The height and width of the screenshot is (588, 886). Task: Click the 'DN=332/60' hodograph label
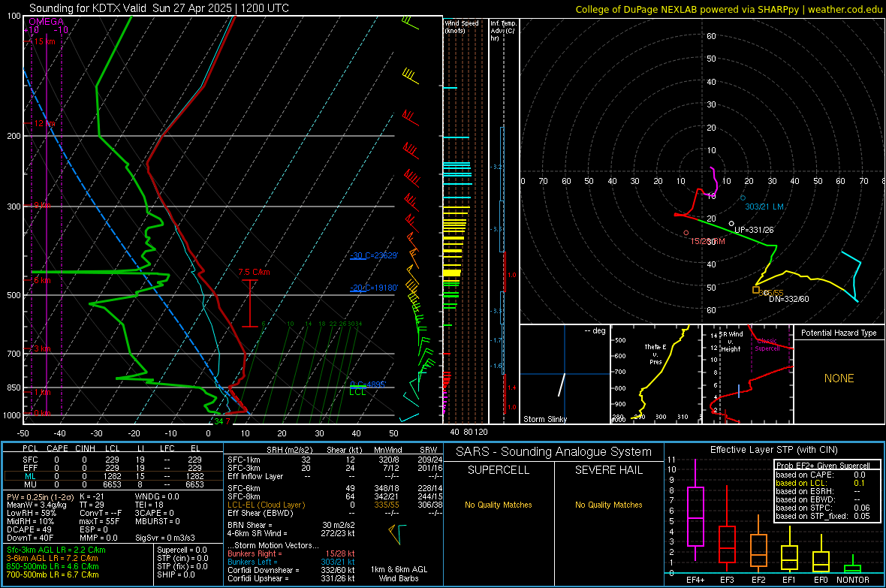[789, 299]
